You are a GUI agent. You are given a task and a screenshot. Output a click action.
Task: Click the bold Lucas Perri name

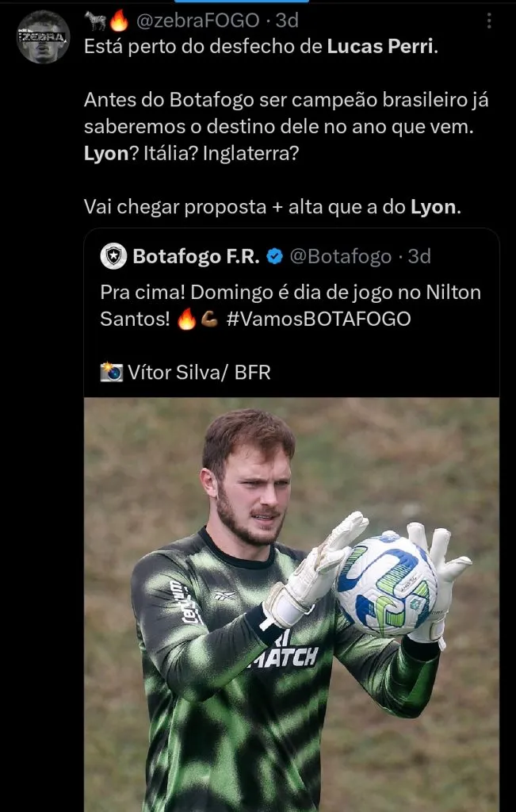(381, 46)
